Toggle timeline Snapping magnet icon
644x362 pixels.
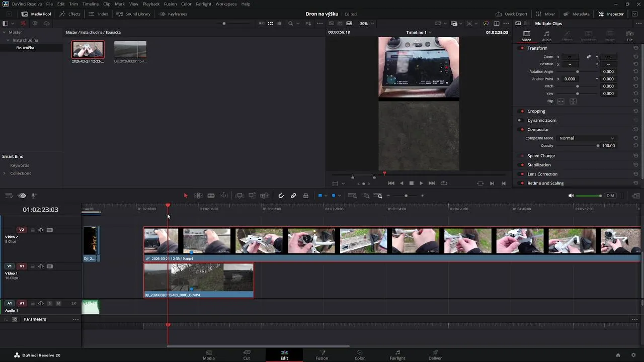[x=281, y=196]
